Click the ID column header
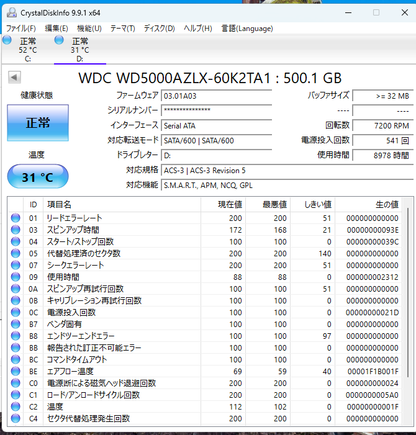Image resolution: width=416 pixels, height=435 pixels. [33, 205]
